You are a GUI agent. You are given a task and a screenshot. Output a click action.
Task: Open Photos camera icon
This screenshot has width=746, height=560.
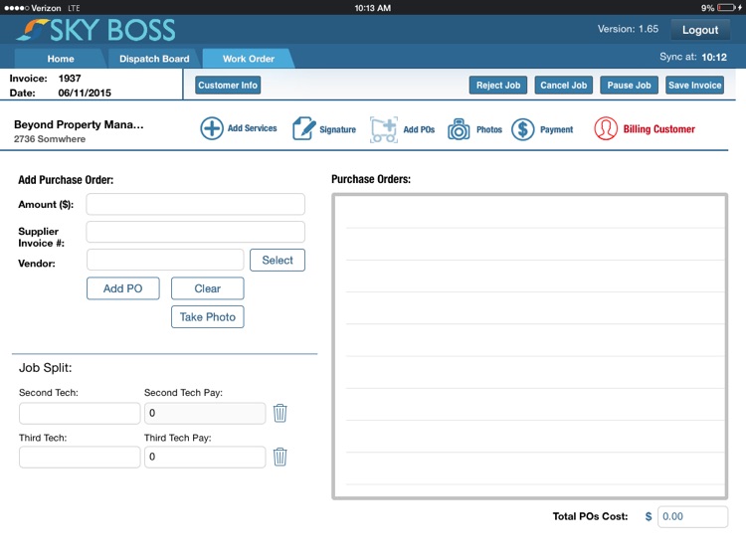(459, 129)
